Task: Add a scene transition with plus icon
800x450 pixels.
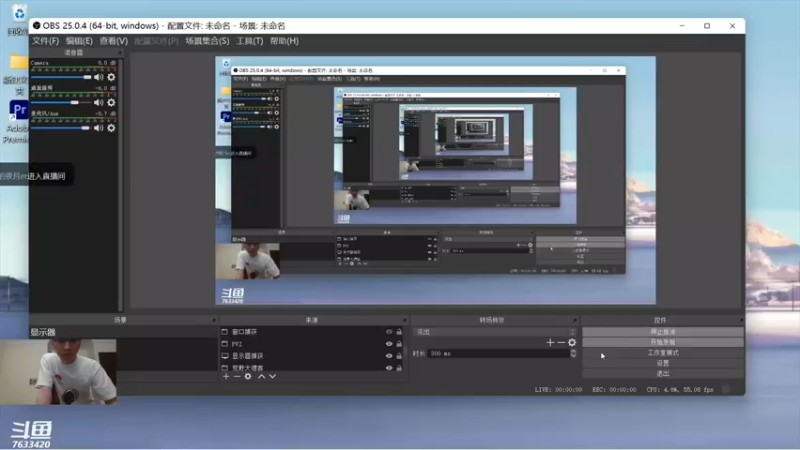Action: [x=550, y=342]
